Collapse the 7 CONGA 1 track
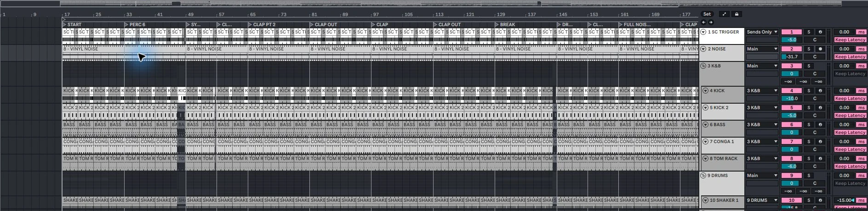 coord(705,142)
